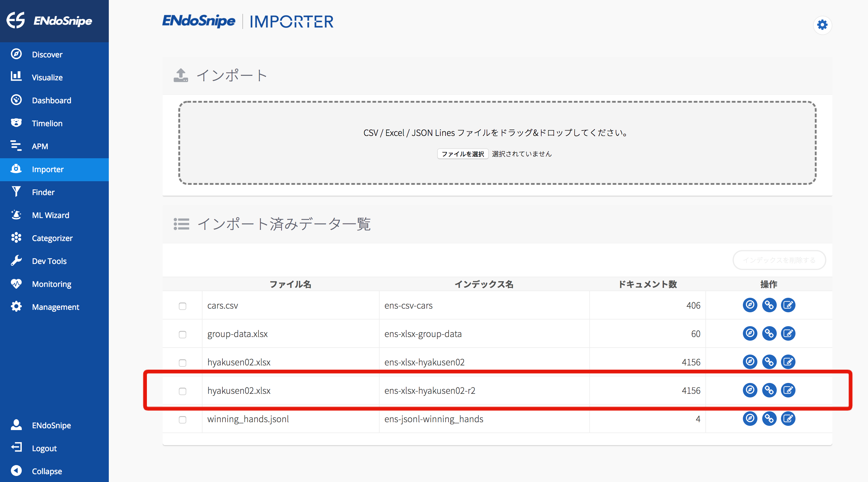Click the ENdoSnipe logo in sidebar header
Image resolution: width=868 pixels, height=482 pixels.
pyautogui.click(x=49, y=20)
